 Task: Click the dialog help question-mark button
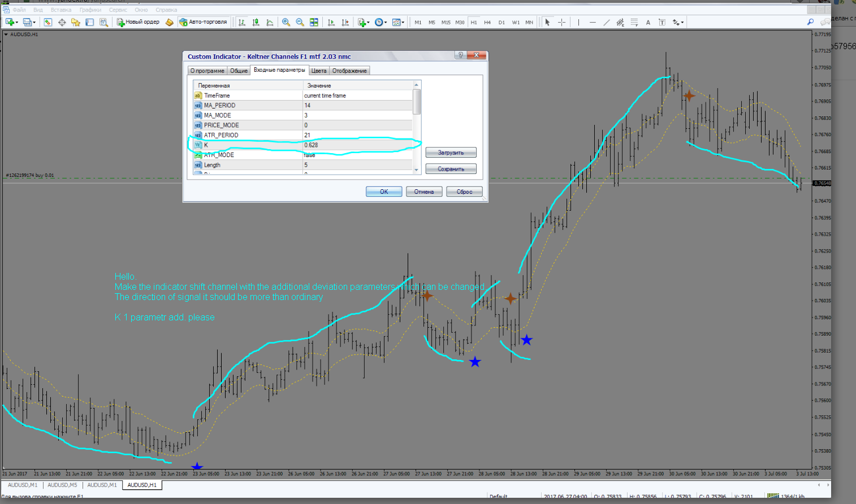[x=461, y=55]
